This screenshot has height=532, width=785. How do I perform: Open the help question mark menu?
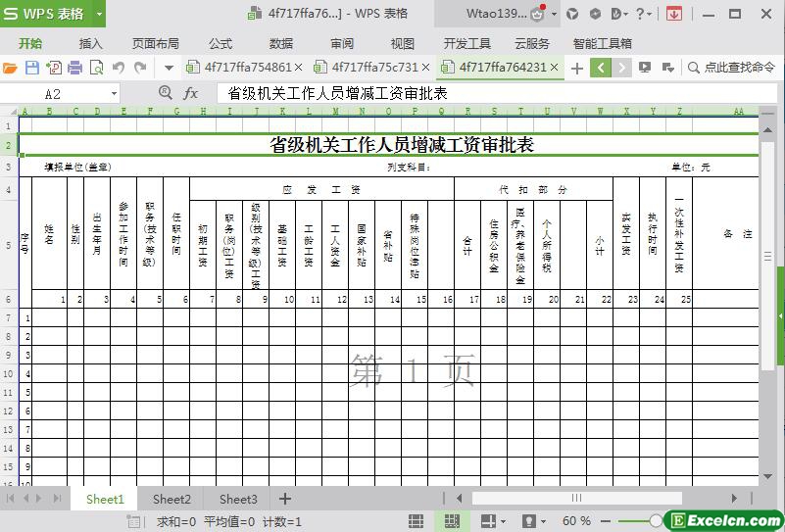[x=643, y=14]
